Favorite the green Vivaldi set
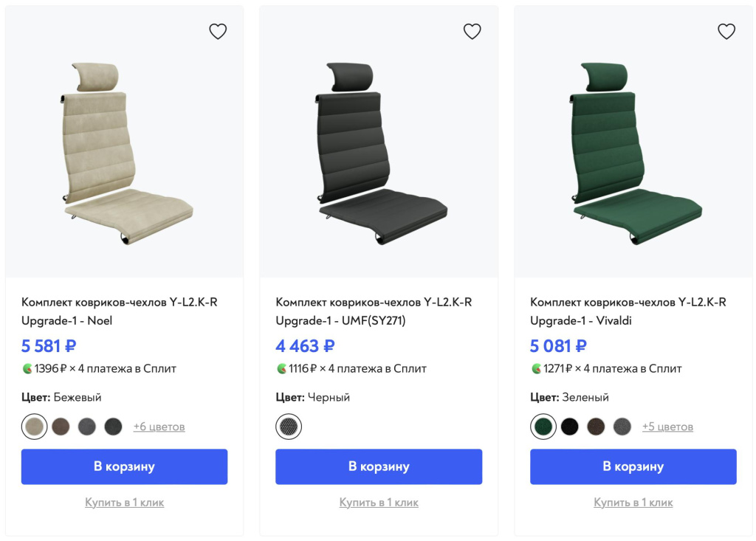Screen dimensions: 756x541 726,31
